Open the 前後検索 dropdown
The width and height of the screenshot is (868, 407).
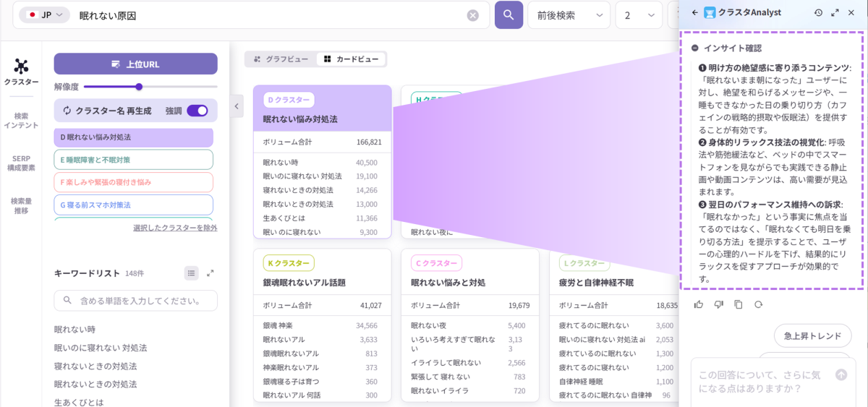click(569, 15)
